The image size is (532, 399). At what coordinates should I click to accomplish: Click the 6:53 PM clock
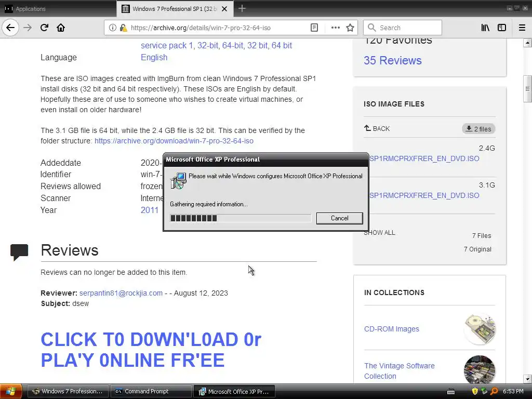tap(513, 391)
